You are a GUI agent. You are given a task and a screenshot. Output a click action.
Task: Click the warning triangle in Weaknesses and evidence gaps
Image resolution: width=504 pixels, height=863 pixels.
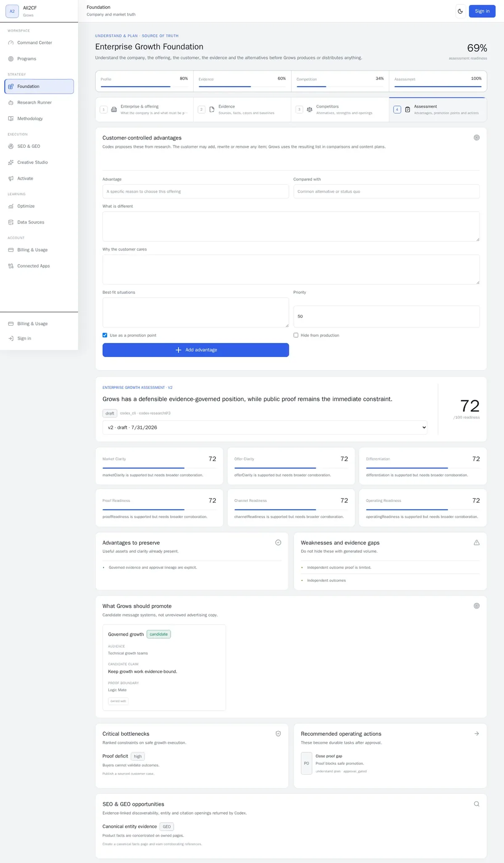(477, 543)
